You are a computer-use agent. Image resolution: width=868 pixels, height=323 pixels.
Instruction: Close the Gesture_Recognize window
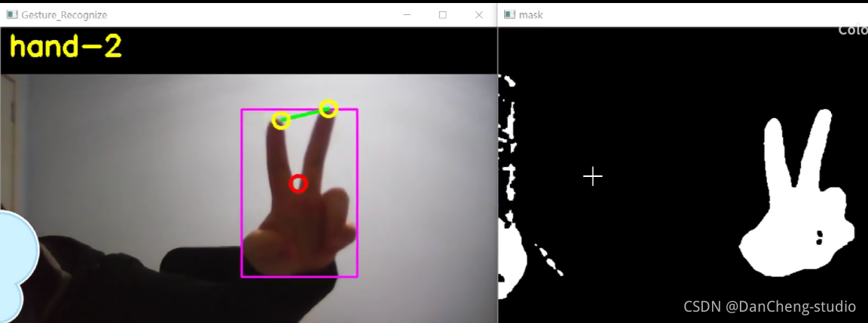click(479, 15)
